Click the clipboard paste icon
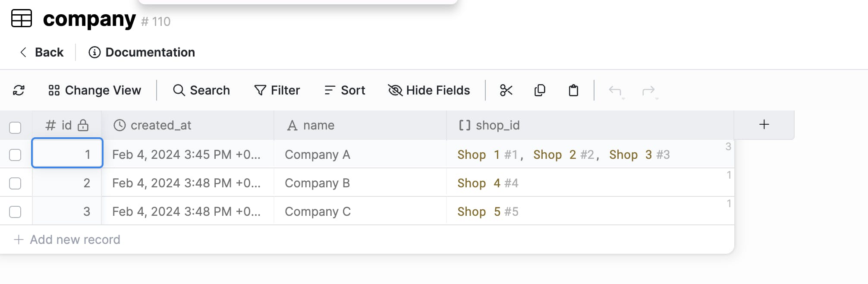 click(x=573, y=90)
